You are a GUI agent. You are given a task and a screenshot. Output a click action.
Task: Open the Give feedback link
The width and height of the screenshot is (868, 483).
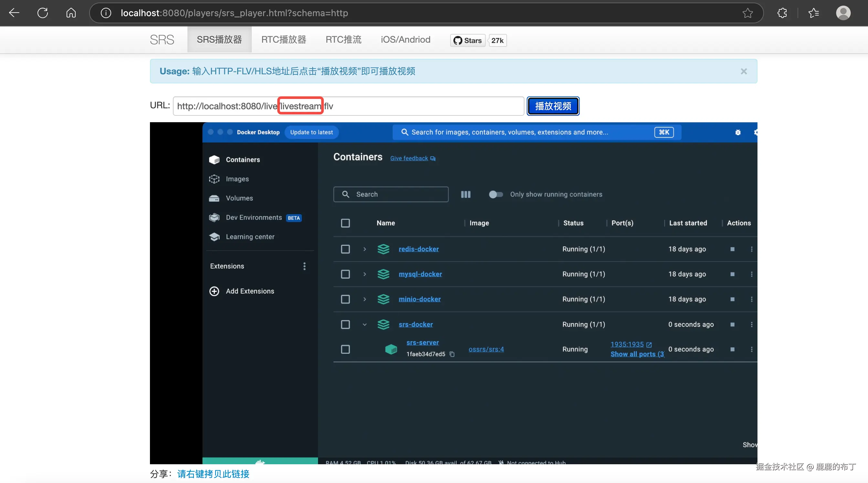pyautogui.click(x=413, y=158)
